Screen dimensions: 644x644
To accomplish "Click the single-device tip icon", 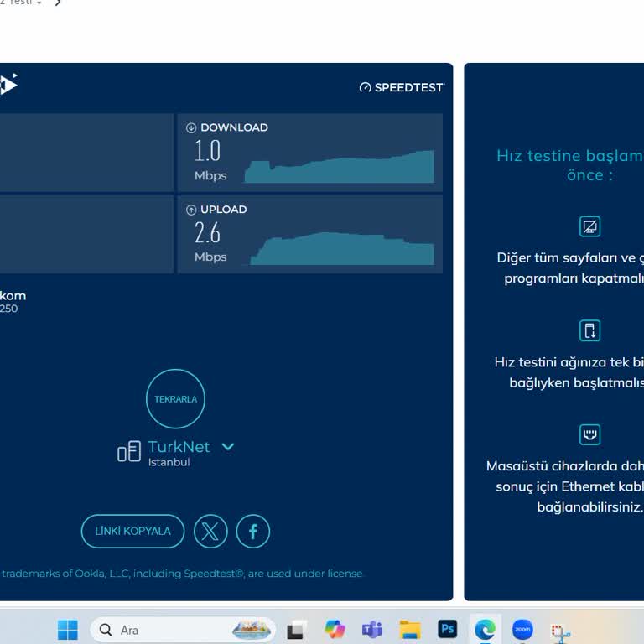I will pos(590,330).
